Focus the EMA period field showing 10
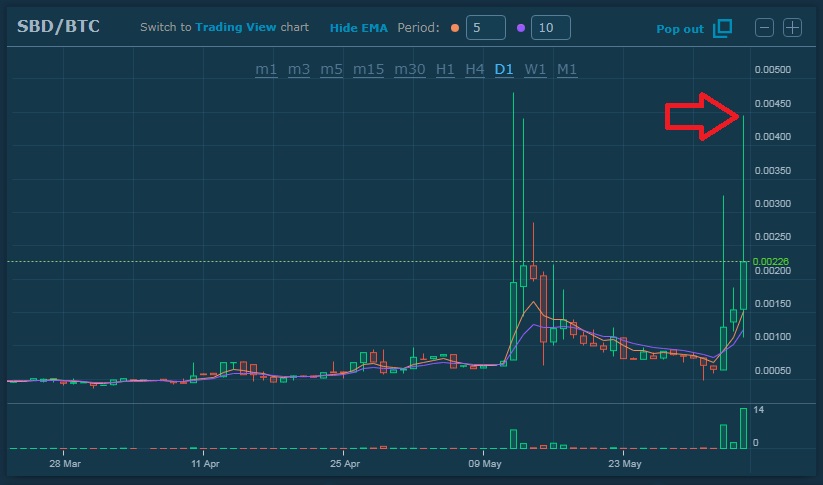 [551, 28]
